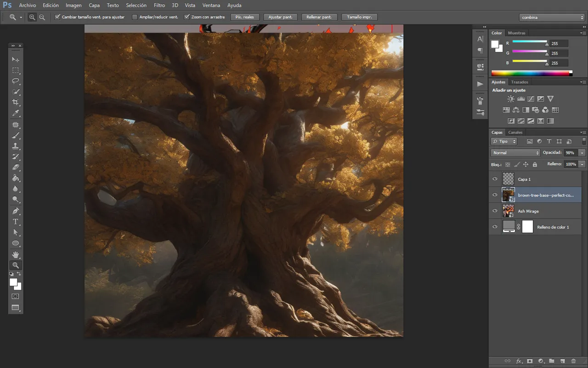The width and height of the screenshot is (588, 368).
Task: Select the History Brush tool
Action: (16, 157)
